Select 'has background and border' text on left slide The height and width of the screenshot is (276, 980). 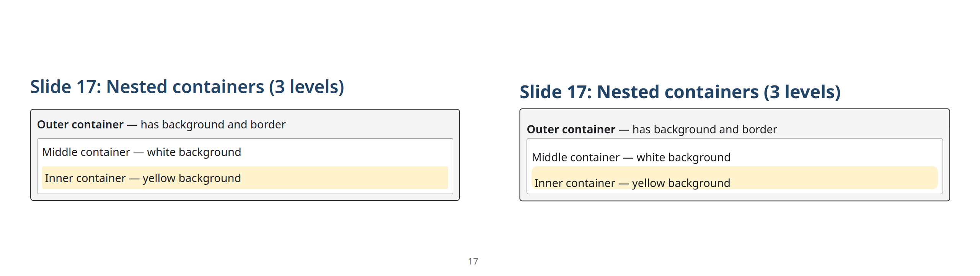click(213, 125)
